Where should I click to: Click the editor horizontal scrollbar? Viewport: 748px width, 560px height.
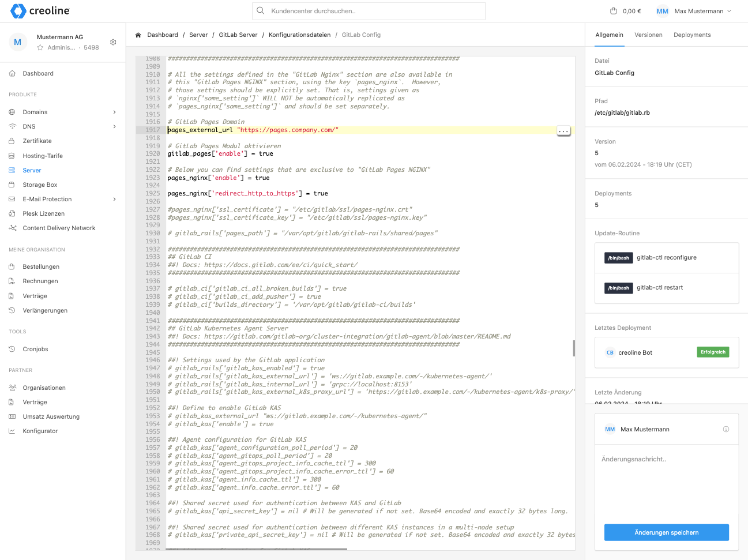257,549
